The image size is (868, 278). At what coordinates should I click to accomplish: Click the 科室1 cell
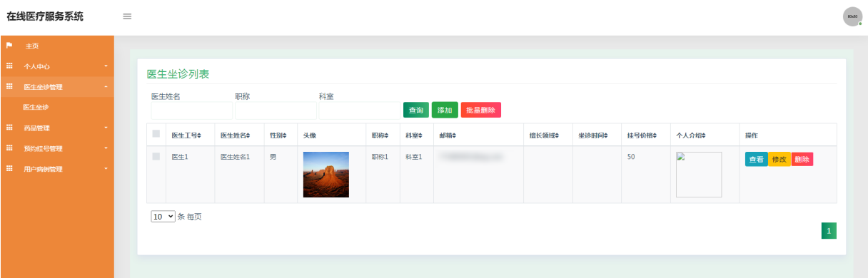pos(413,156)
